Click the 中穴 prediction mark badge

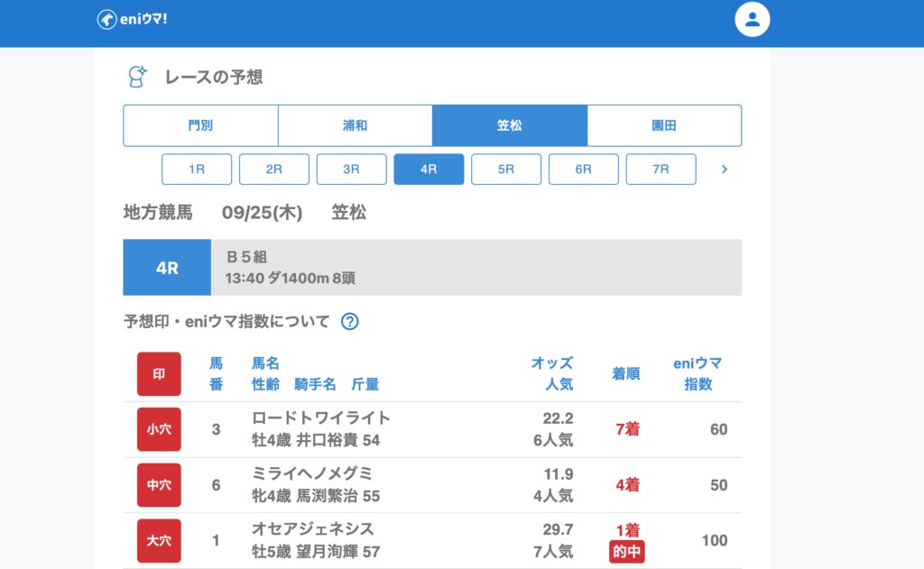coord(159,485)
